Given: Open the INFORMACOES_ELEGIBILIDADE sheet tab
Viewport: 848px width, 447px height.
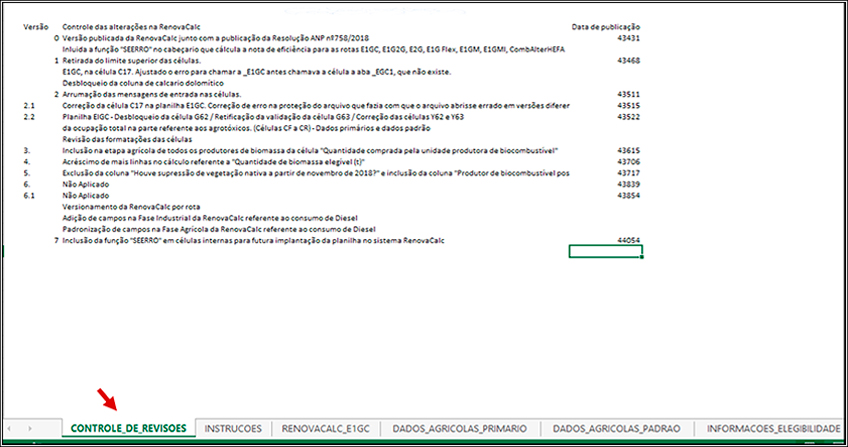Looking at the screenshot, I should click(x=771, y=428).
